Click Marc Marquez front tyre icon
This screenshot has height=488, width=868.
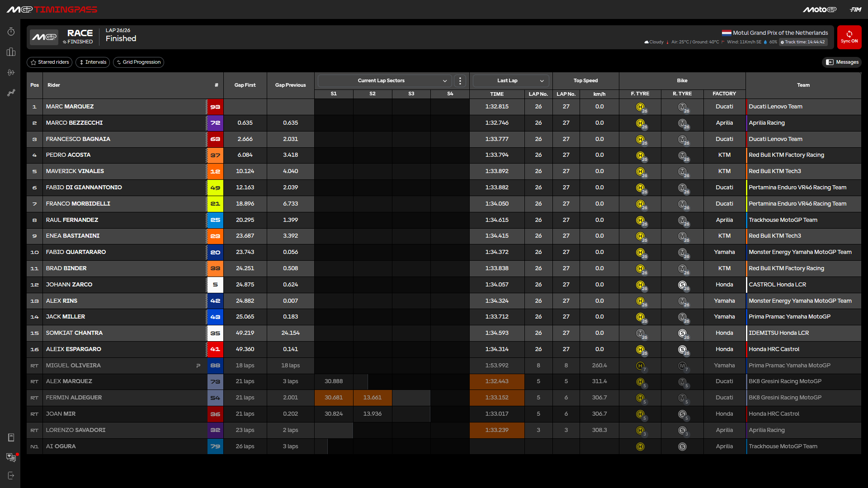[640, 107]
